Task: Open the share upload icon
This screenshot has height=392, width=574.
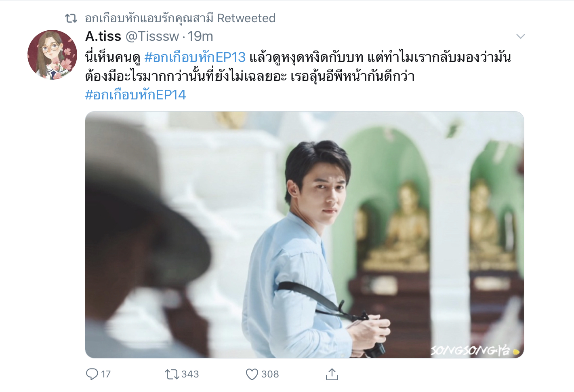Action: click(x=332, y=374)
